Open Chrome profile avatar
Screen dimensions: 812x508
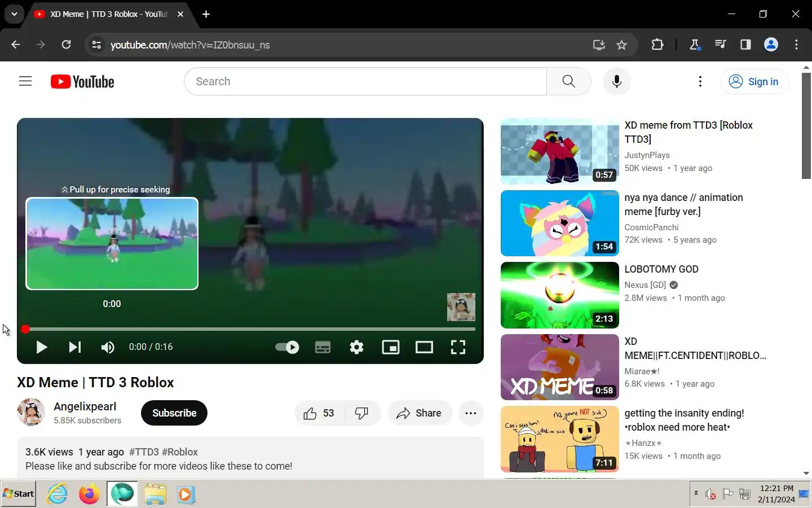(x=771, y=45)
